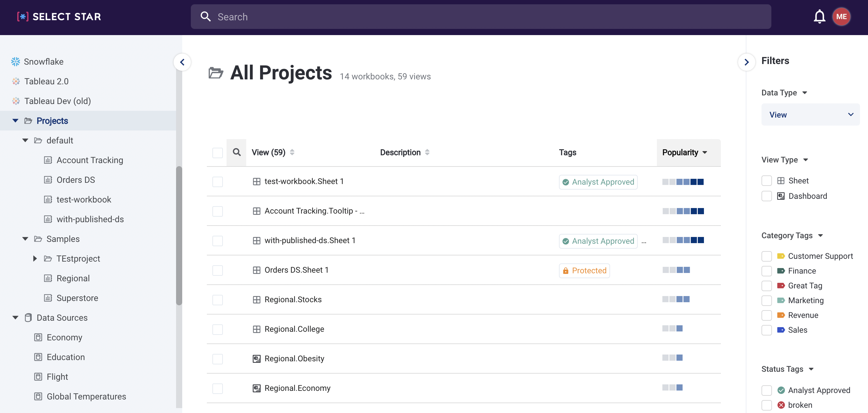Click the Tableau Dev (old) source icon

click(16, 101)
